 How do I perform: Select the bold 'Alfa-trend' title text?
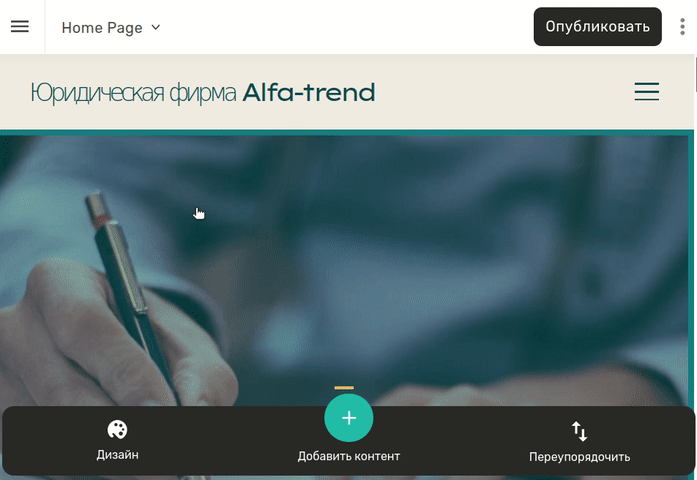pyautogui.click(x=309, y=92)
